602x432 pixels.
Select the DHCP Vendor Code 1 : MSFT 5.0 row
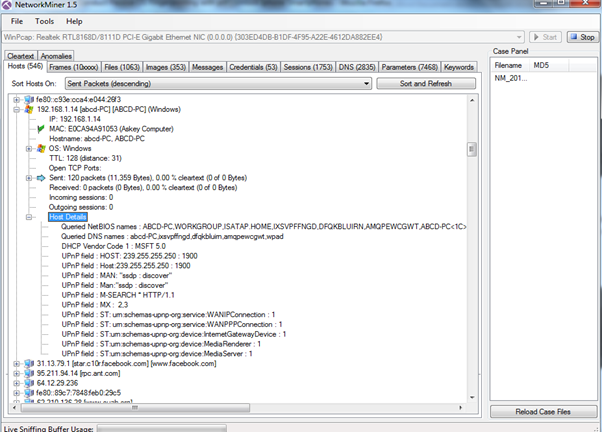coord(113,246)
